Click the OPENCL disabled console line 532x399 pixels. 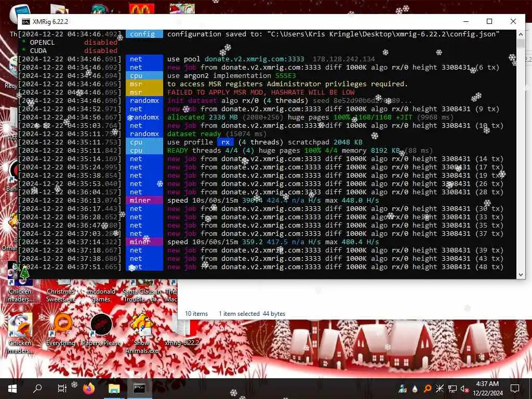pyautogui.click(x=70, y=43)
